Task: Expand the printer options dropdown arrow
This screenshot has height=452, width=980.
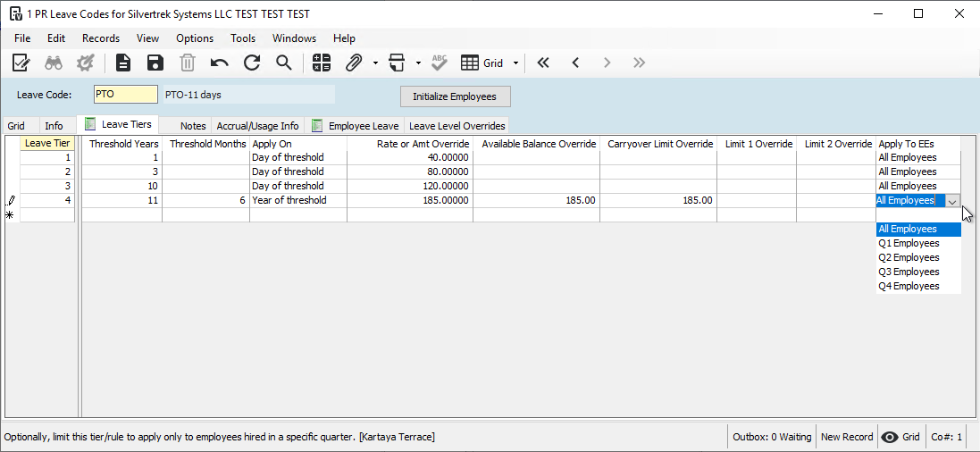Action: point(417,63)
